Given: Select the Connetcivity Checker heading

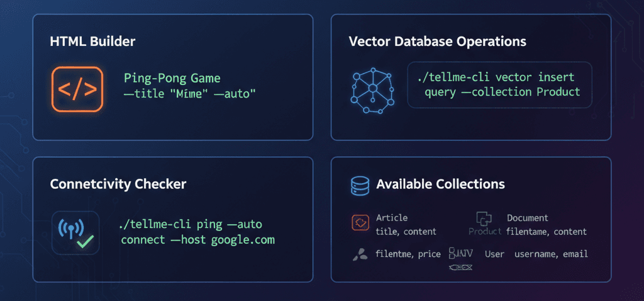Looking at the screenshot, I should pyautogui.click(x=118, y=185).
